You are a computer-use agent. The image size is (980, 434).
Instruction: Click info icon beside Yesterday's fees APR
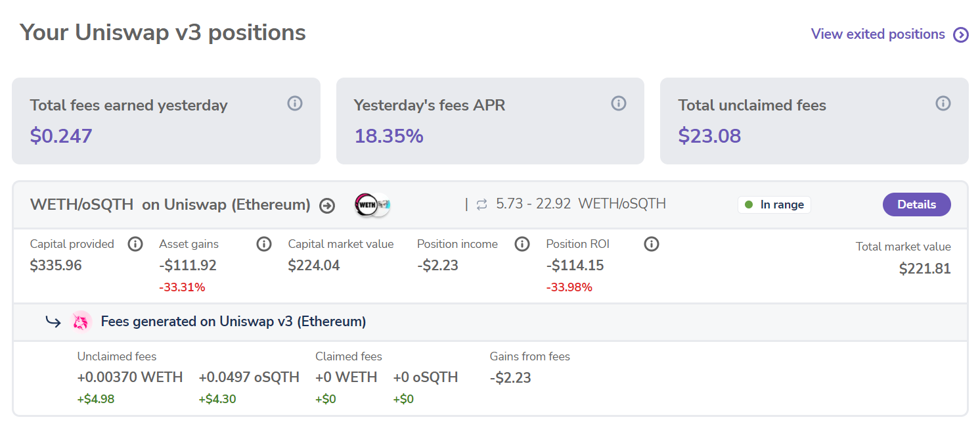pos(619,103)
